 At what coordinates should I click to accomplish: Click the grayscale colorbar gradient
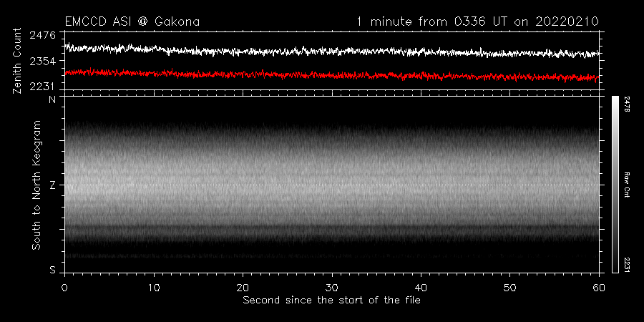[x=615, y=185]
